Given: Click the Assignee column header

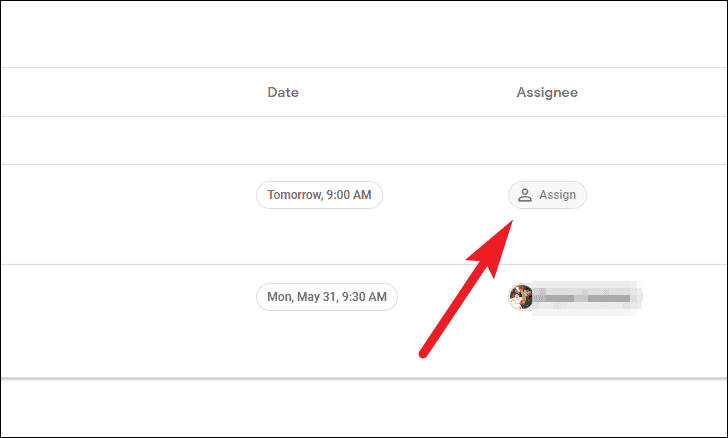Looking at the screenshot, I should (547, 92).
